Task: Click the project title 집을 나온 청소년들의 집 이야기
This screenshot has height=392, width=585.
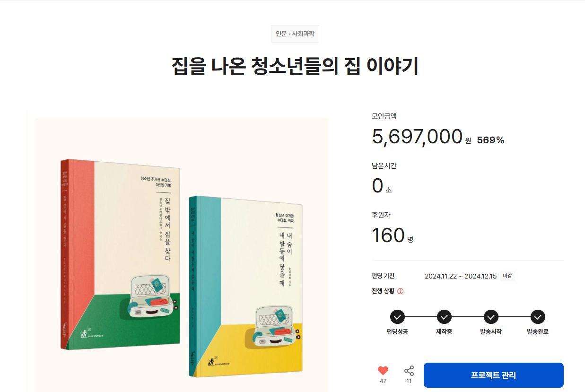Action: click(x=295, y=67)
